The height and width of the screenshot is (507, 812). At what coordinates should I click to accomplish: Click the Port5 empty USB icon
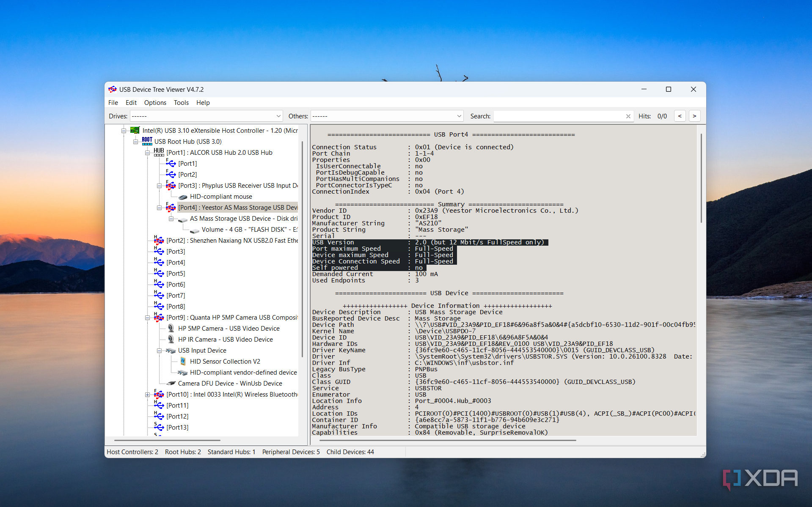coord(159,273)
